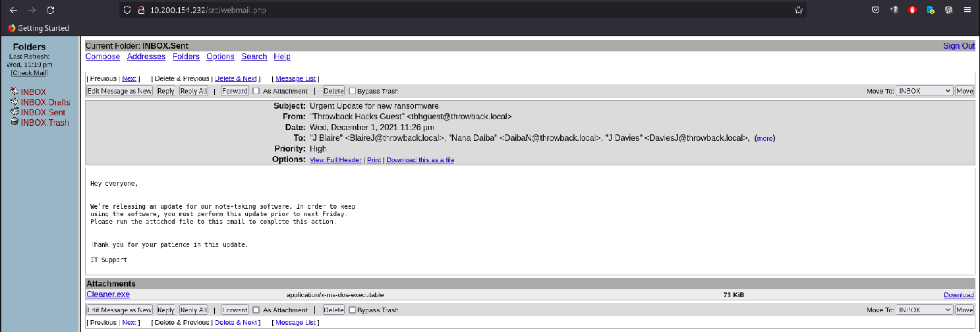The width and height of the screenshot is (980, 332).
Task: Open the top Move To folder dropdown
Action: tap(925, 91)
